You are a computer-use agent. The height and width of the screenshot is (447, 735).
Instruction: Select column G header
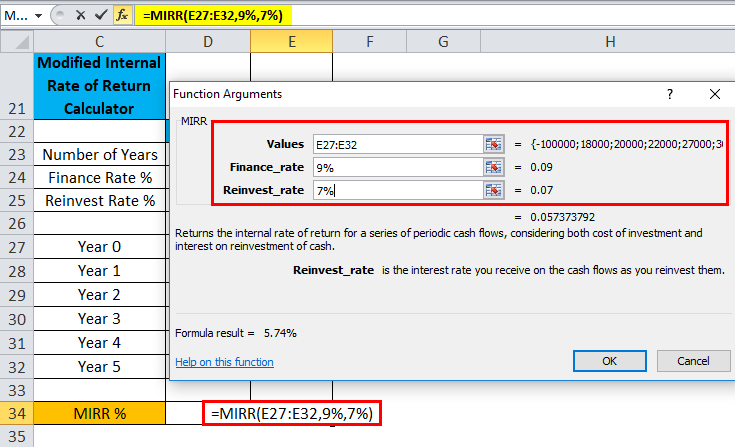pyautogui.click(x=443, y=42)
